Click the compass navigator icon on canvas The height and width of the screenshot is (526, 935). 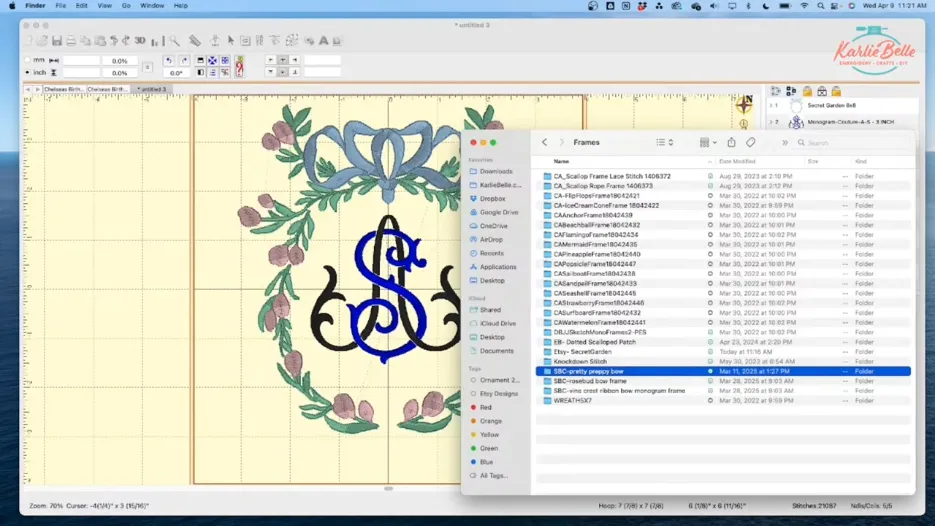[x=744, y=104]
